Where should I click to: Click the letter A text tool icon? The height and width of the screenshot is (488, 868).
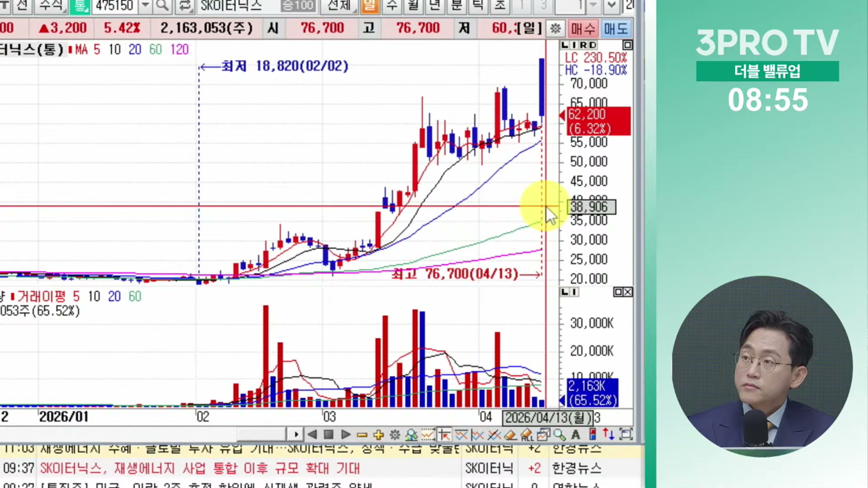[576, 435]
